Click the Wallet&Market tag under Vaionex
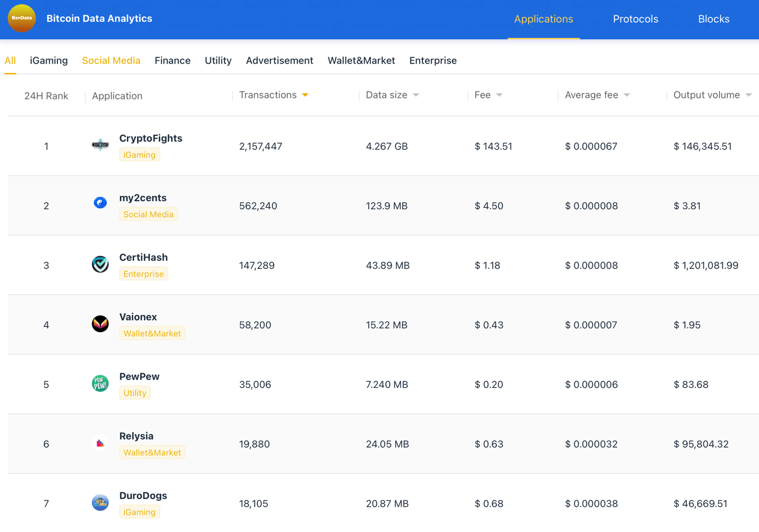The height and width of the screenshot is (532, 759). 152,334
